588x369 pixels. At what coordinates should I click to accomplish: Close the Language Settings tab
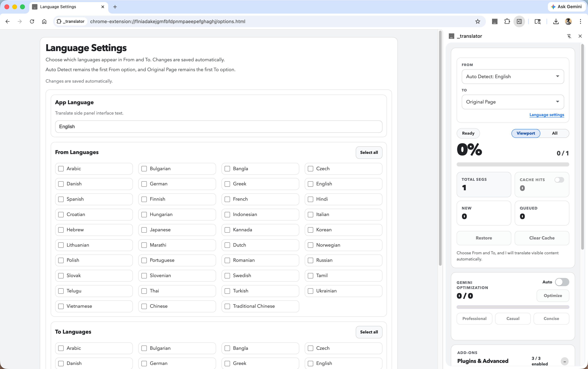point(103,7)
